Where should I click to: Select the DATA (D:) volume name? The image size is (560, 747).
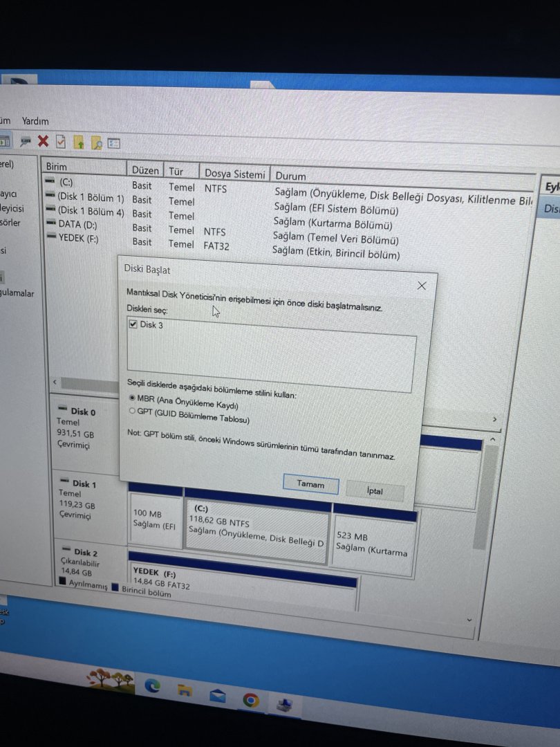point(77,224)
